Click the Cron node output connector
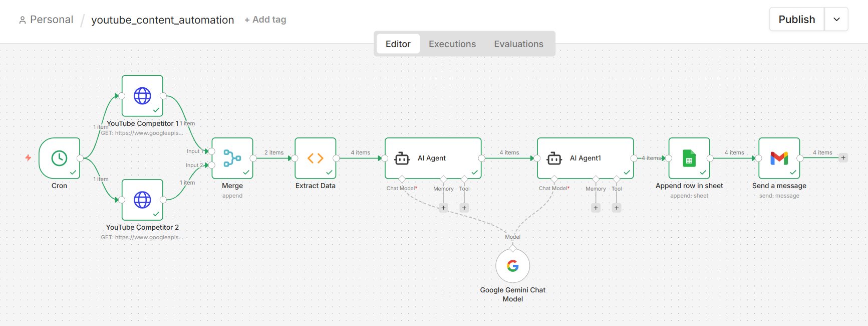 coord(80,158)
